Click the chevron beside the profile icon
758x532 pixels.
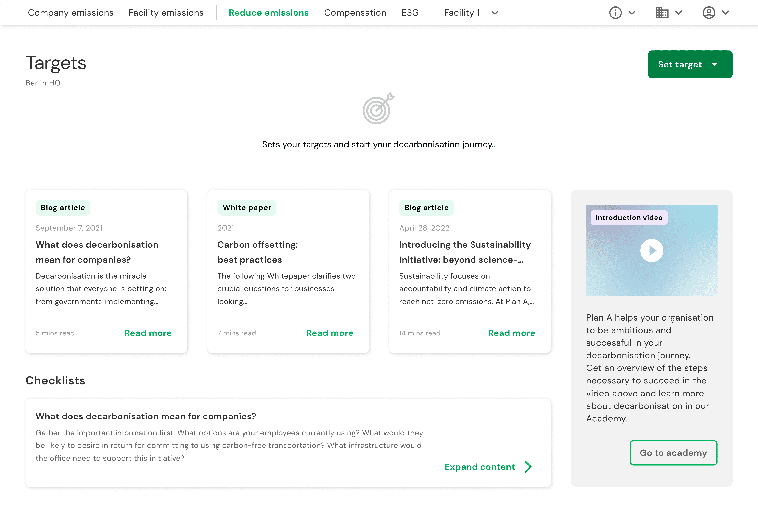coord(725,13)
